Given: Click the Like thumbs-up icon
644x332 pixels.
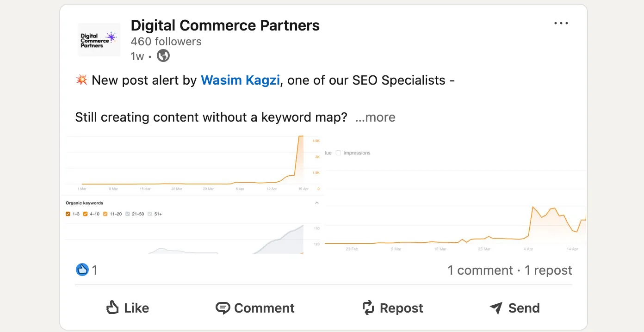Looking at the screenshot, I should pyautogui.click(x=112, y=307).
